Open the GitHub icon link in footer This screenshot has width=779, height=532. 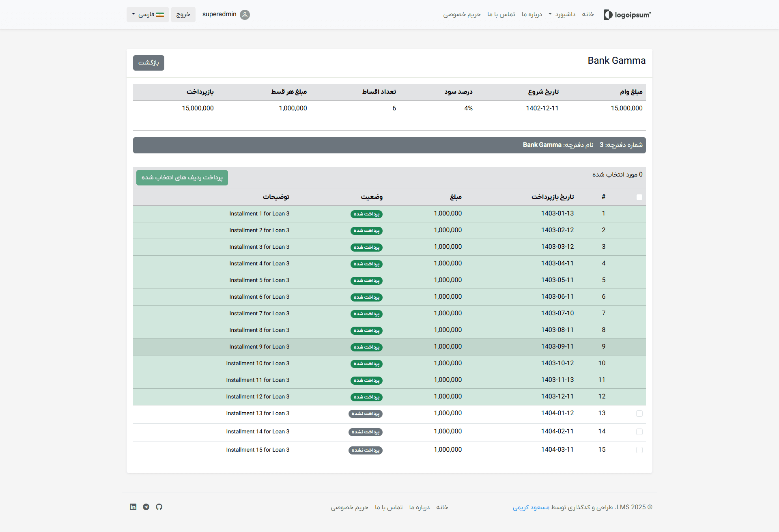[159, 507]
